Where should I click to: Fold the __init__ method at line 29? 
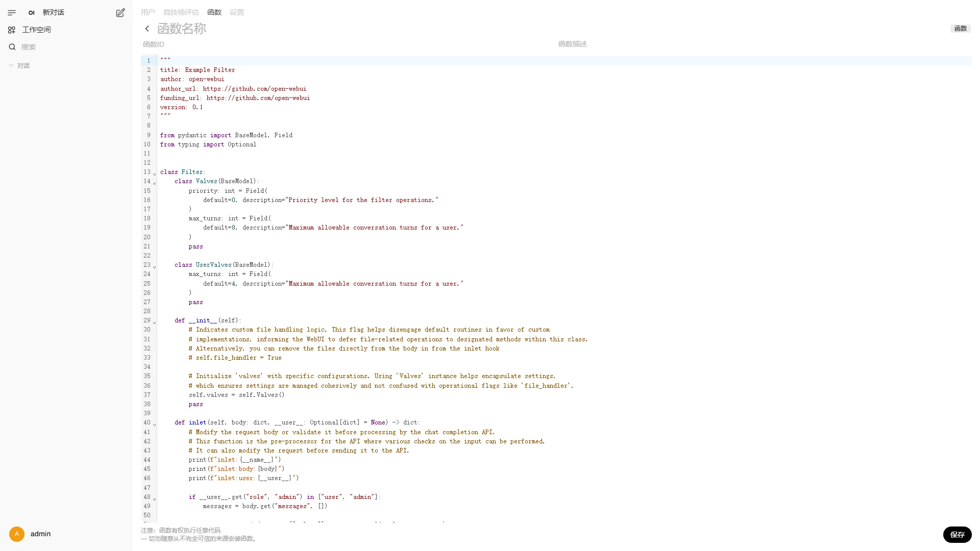pos(154,322)
